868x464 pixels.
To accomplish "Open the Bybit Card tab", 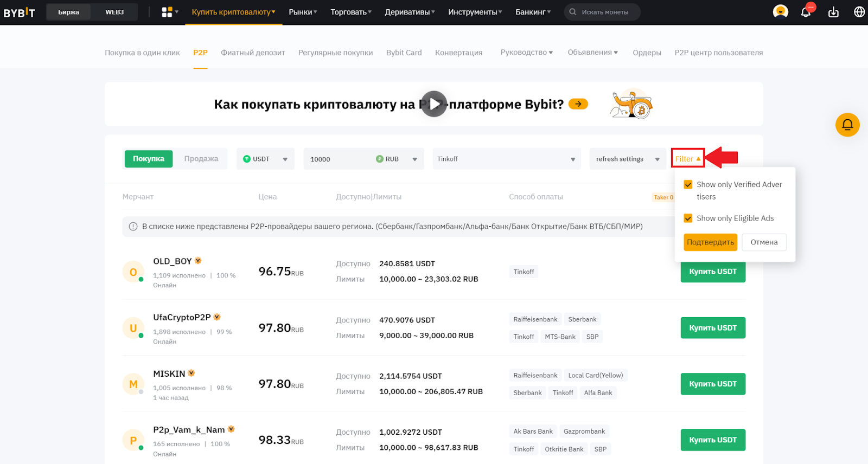I will click(x=404, y=53).
